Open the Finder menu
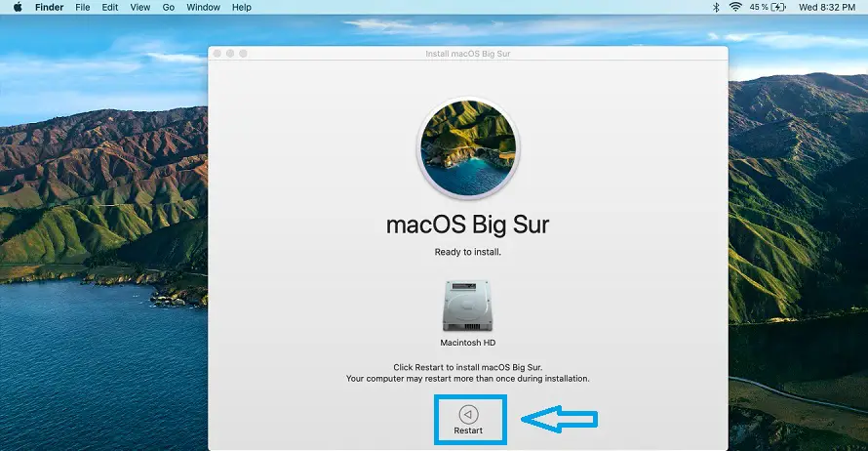This screenshot has width=868, height=451. tap(50, 8)
